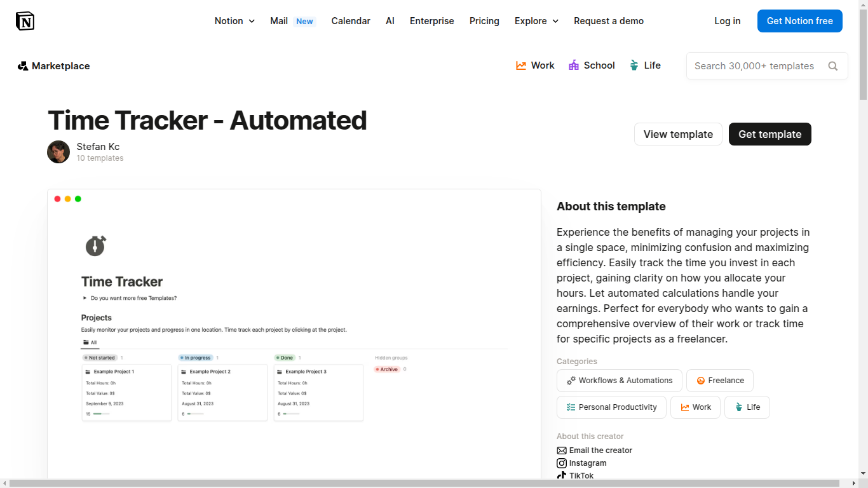Viewport: 868px width, 488px height.
Task: Click the envelope email icon
Action: tap(562, 451)
